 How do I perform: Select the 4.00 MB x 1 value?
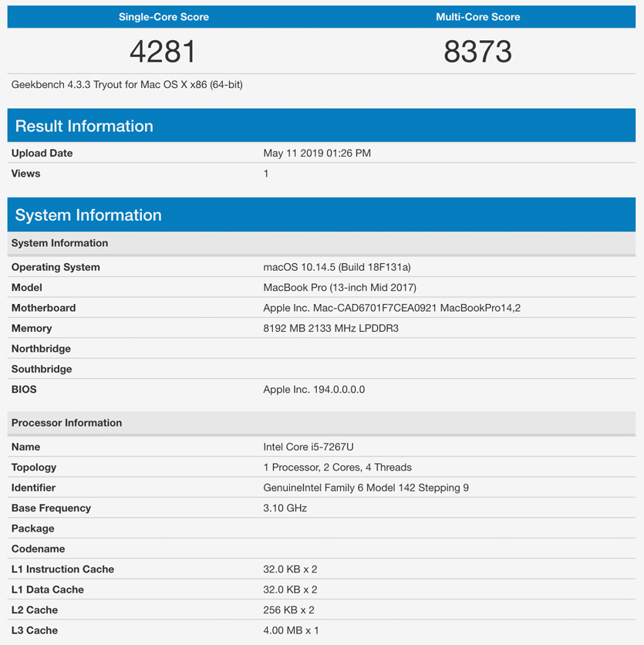292,630
